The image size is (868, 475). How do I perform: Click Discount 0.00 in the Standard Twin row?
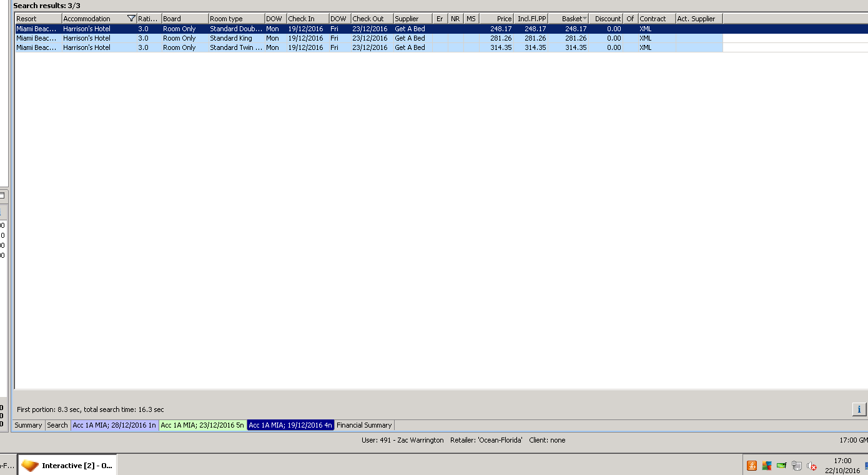(x=606, y=47)
